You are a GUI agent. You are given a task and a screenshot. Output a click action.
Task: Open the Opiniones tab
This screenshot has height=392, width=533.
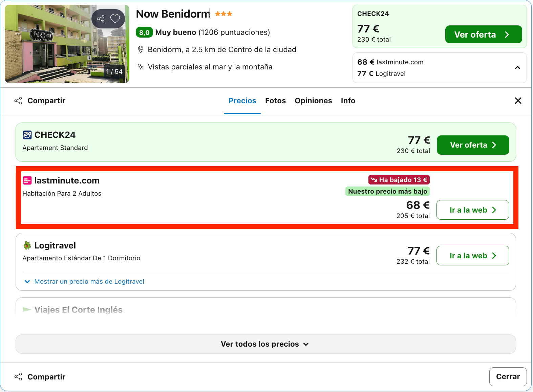(x=313, y=101)
